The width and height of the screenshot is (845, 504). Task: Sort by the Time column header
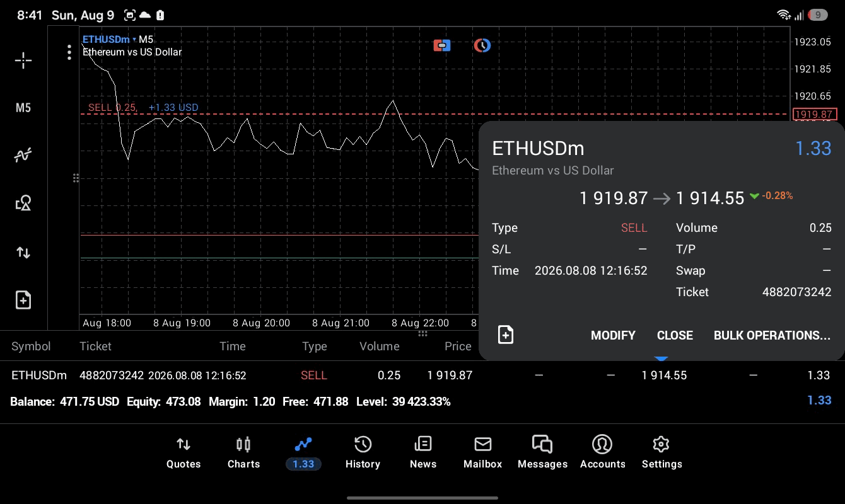click(x=232, y=346)
